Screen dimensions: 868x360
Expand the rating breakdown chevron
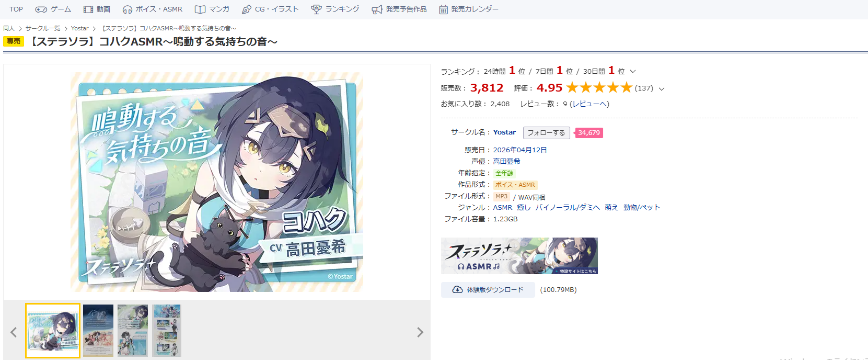click(x=662, y=89)
